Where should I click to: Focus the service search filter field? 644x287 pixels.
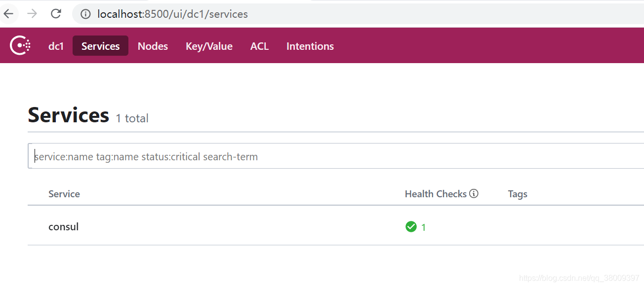[336, 157]
